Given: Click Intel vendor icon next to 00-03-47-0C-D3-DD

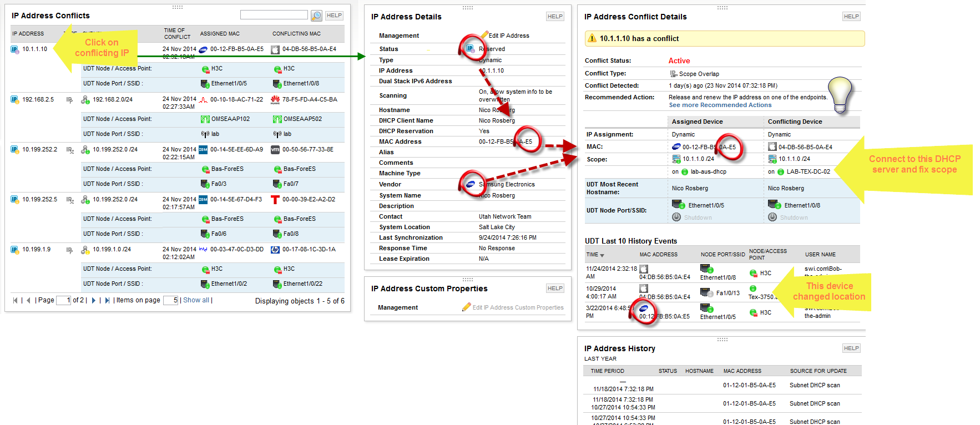Looking at the screenshot, I should point(203,249).
